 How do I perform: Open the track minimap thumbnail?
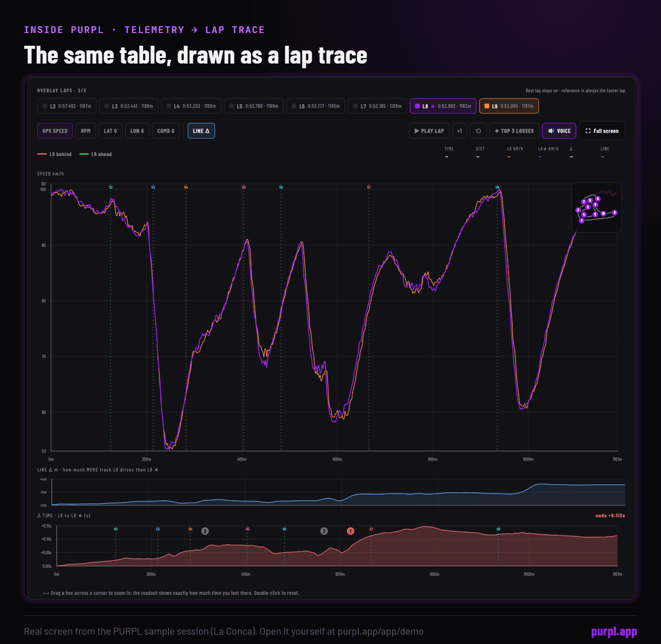click(597, 208)
